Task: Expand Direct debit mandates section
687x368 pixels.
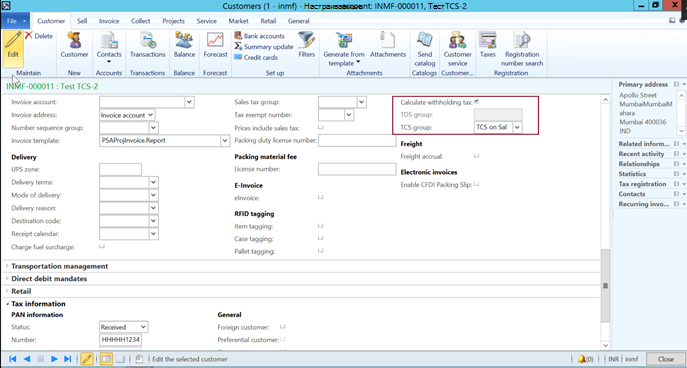Action: 49,279
